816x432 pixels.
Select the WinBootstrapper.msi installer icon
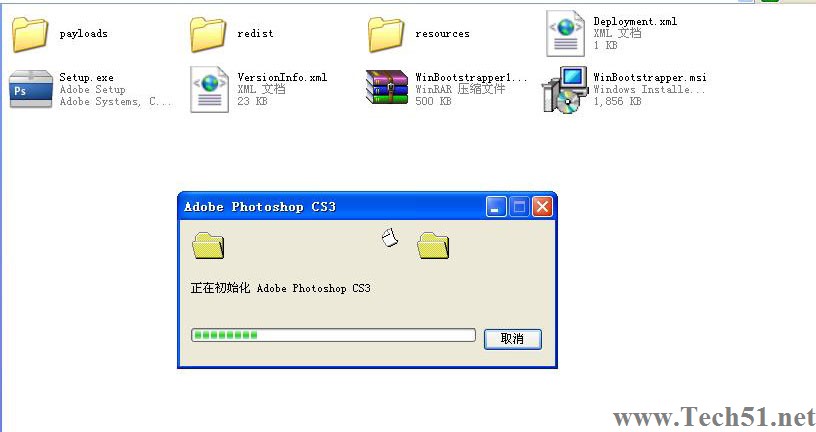[x=564, y=89]
